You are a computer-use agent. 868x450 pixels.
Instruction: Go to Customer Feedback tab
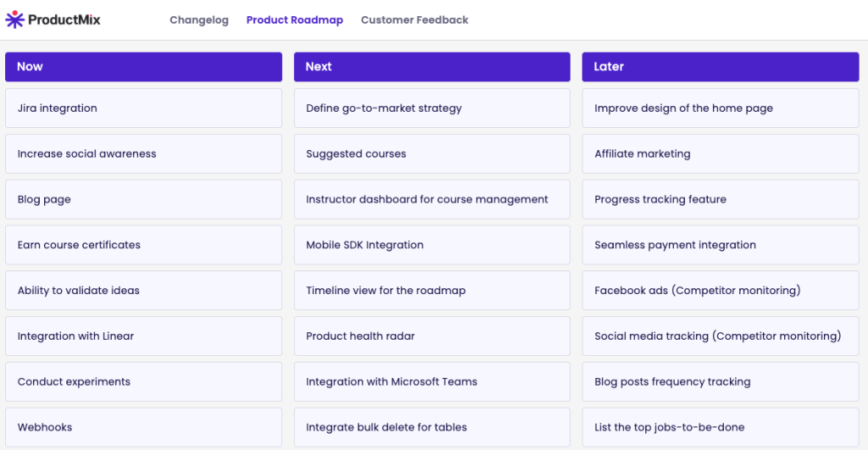coord(415,20)
